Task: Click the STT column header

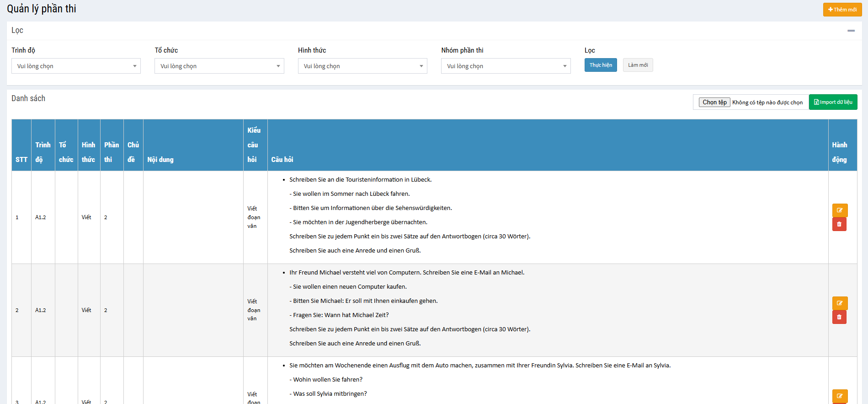Action: 21,159
